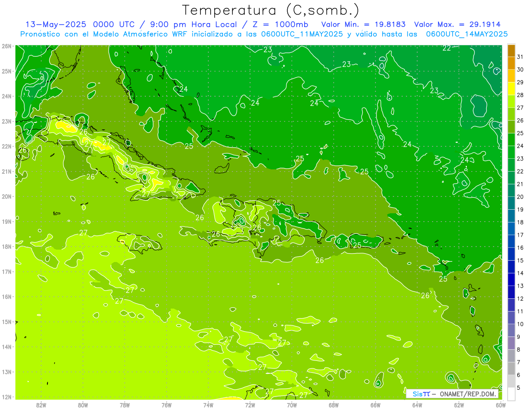Click the "80W" longitude axis label
Viewport: 532px width, 411px height.
(83, 405)
